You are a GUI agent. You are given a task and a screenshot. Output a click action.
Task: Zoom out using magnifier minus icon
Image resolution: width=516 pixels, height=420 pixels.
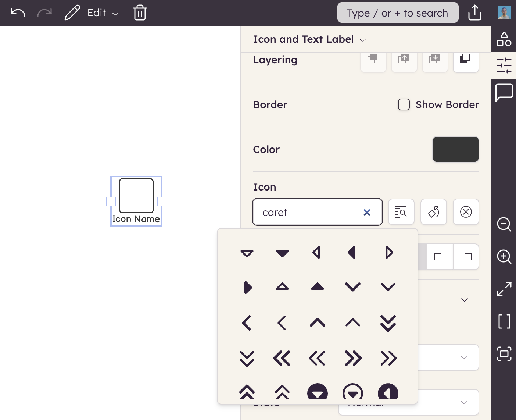(504, 224)
